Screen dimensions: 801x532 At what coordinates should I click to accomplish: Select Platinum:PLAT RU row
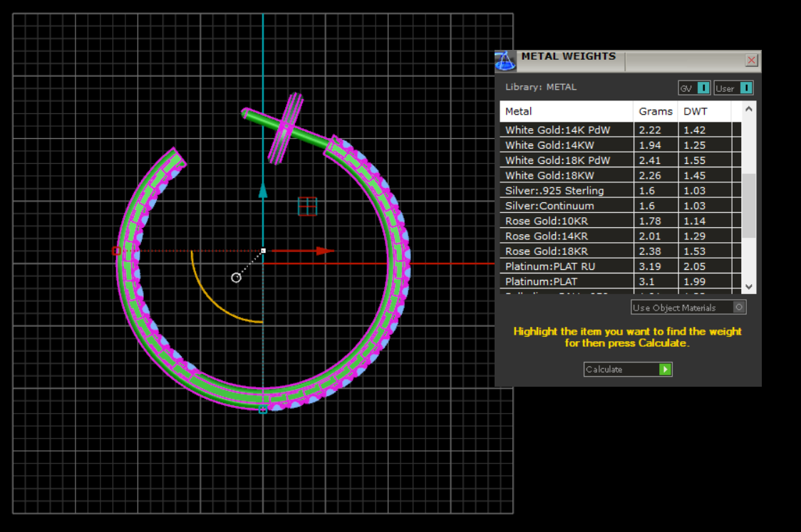point(566,266)
